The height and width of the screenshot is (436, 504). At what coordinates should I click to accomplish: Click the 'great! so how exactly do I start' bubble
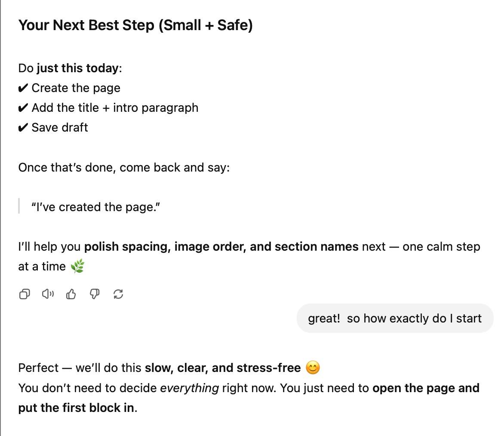click(394, 319)
